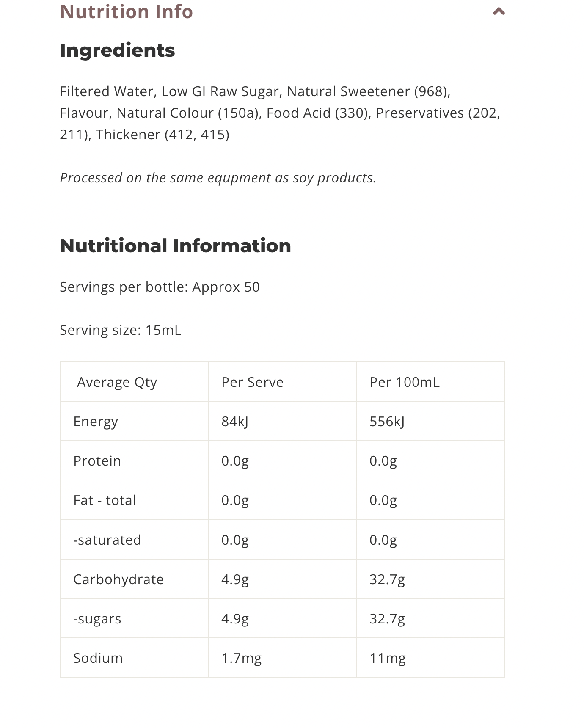The image size is (584, 728).
Task: Click the Average Qty column header
Action: (117, 382)
